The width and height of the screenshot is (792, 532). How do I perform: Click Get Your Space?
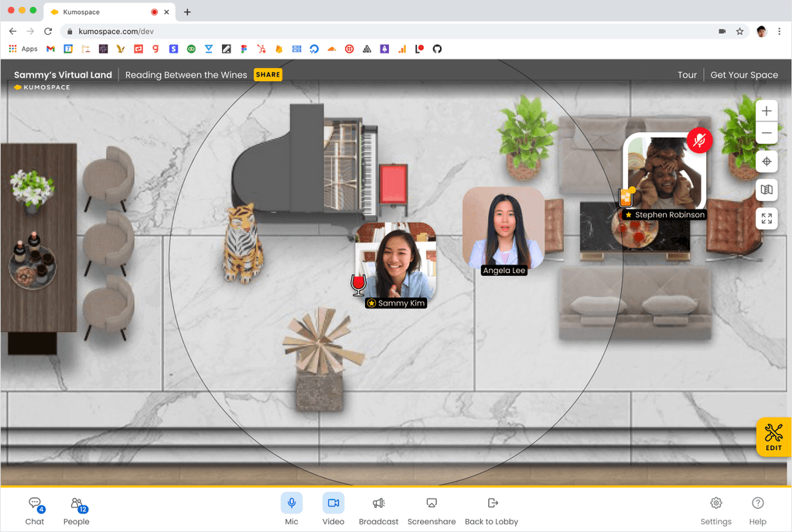click(744, 74)
